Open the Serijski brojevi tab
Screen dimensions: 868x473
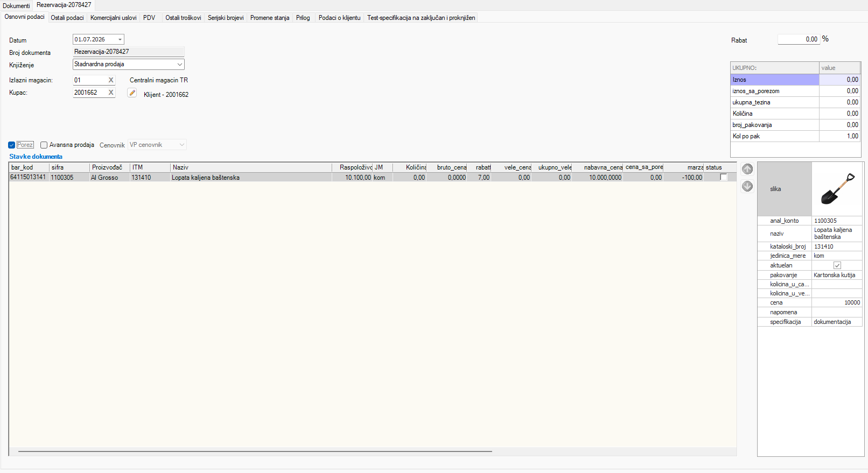(x=226, y=18)
